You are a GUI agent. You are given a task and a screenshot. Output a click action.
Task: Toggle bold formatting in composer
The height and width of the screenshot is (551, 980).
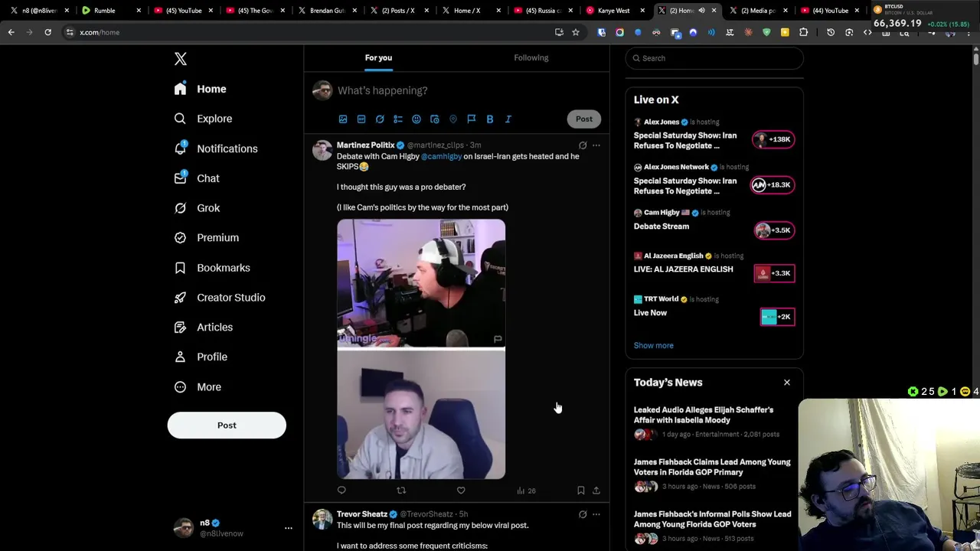(490, 119)
